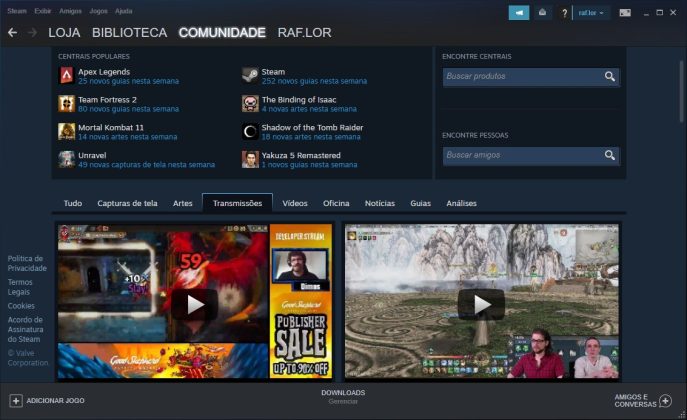Click the Unravel hub icon
Image resolution: width=687 pixels, height=420 pixels.
67,159
